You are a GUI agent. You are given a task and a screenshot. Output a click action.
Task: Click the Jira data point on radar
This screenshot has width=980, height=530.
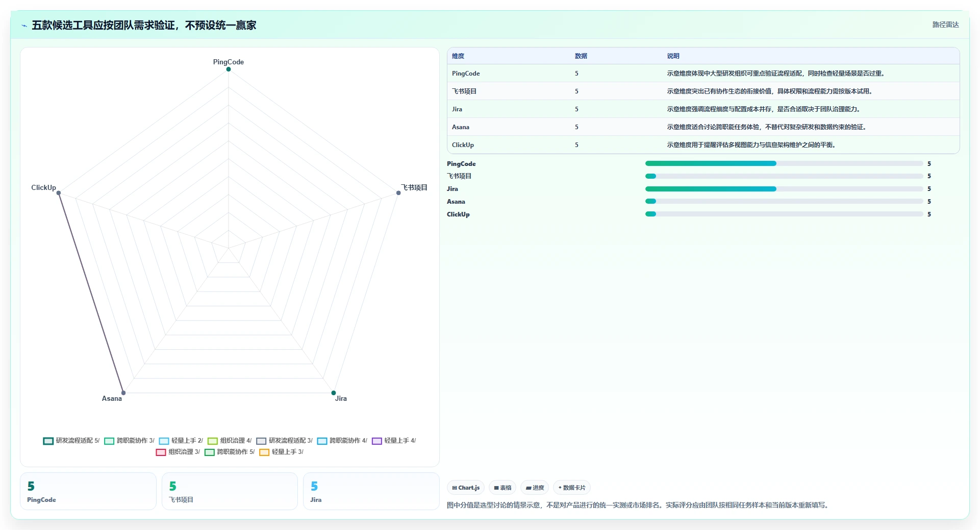(334, 393)
